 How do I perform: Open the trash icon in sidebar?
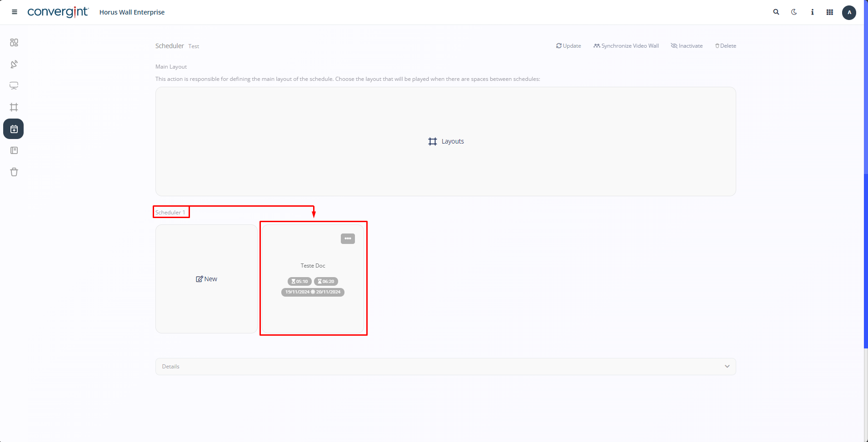click(x=14, y=172)
